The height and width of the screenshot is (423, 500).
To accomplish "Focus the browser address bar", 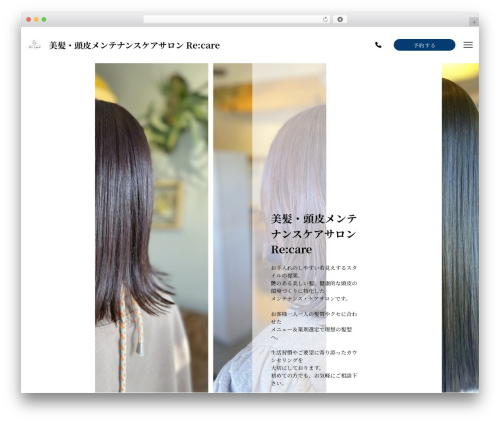I will 236,19.
